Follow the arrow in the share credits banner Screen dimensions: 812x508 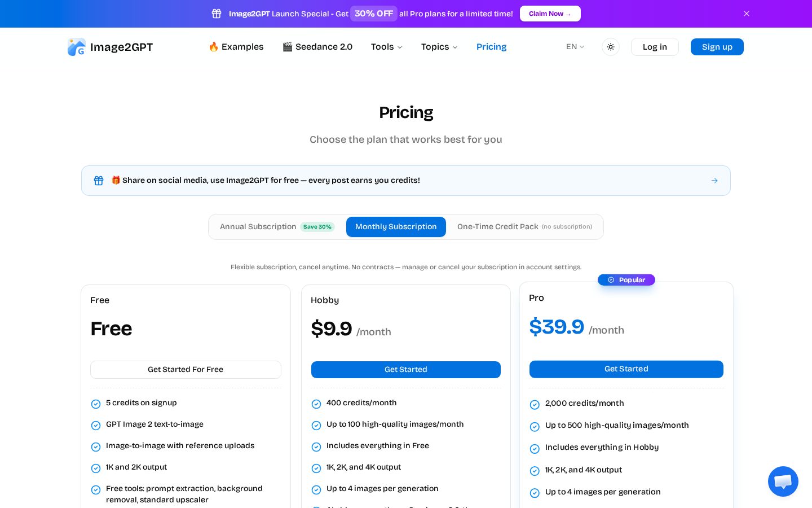(714, 181)
